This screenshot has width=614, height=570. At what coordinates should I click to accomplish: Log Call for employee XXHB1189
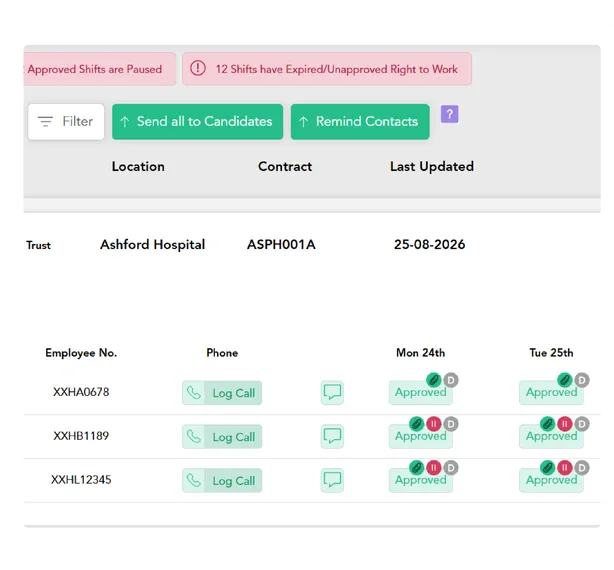coord(233,437)
